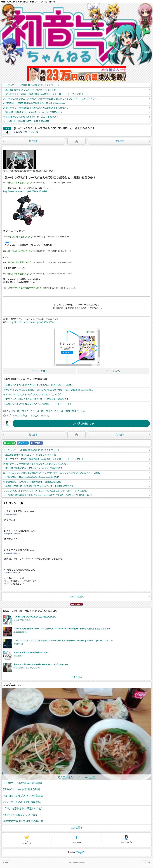Image resolution: width=153 pixels, height=868 pixels.
Task: Open the toro.2ch.sc reference link under URL:
Action: pos(32,322)
